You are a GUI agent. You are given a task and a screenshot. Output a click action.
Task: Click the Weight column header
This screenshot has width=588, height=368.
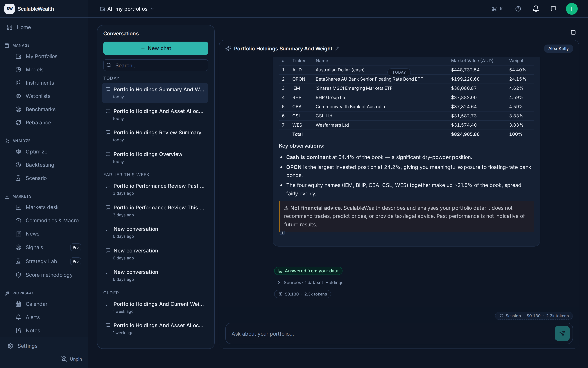point(516,61)
